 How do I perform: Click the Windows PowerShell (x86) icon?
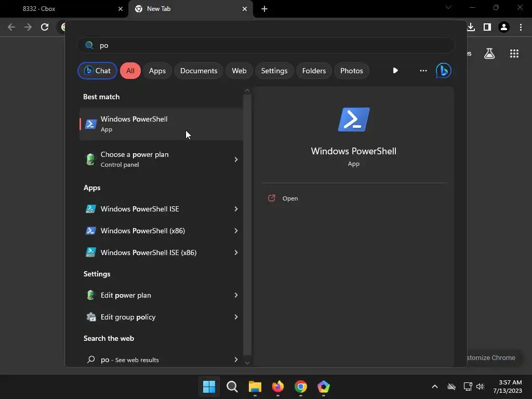[90, 231]
